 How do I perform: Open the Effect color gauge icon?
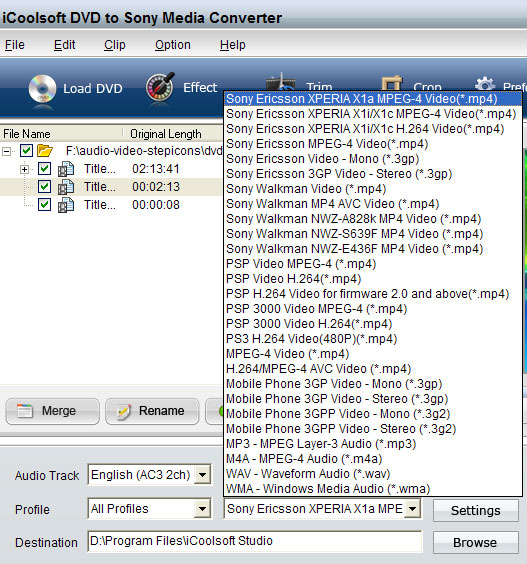[159, 87]
